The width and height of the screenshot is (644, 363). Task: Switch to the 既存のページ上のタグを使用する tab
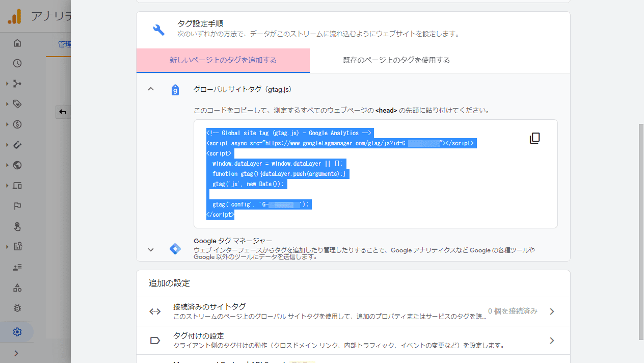396,61
